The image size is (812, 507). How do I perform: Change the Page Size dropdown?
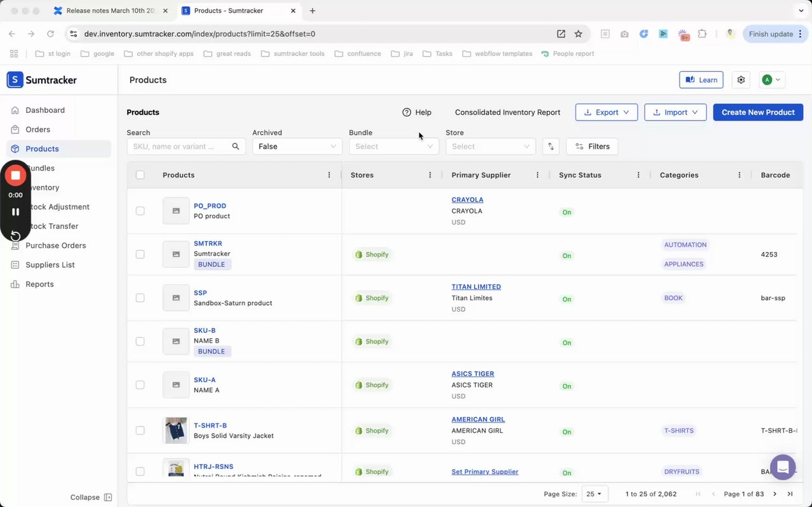coord(594,494)
